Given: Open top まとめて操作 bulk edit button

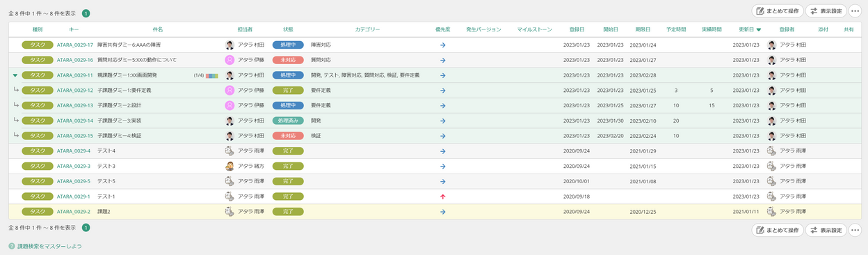Looking at the screenshot, I should coord(778,11).
